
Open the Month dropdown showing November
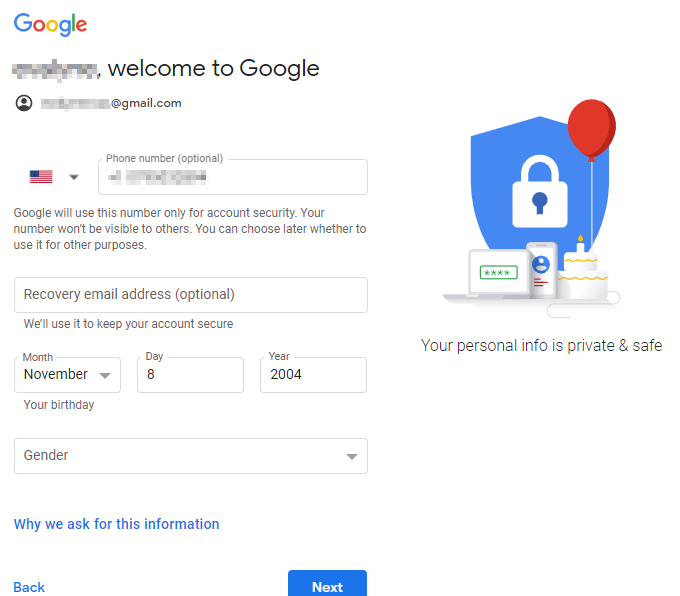pyautogui.click(x=67, y=375)
